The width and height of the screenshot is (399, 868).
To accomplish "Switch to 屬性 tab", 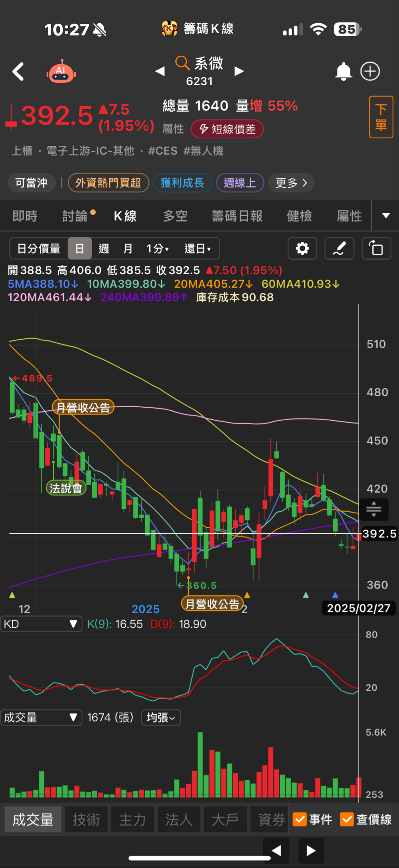I will coord(349,215).
